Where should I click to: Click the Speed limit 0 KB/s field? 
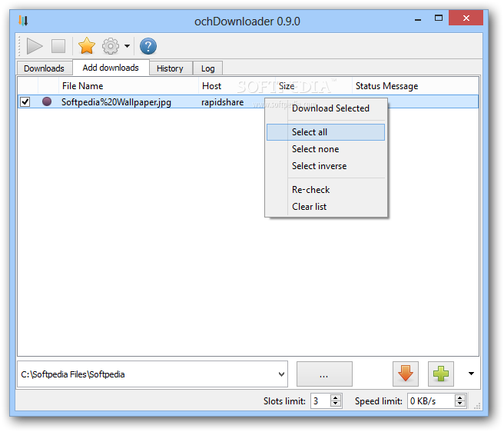(431, 401)
